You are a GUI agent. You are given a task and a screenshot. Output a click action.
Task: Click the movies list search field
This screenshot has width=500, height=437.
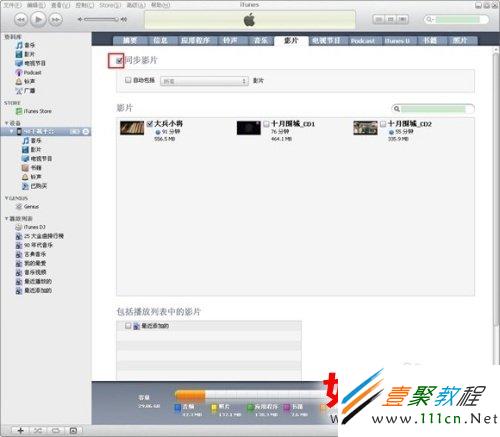[433, 109]
